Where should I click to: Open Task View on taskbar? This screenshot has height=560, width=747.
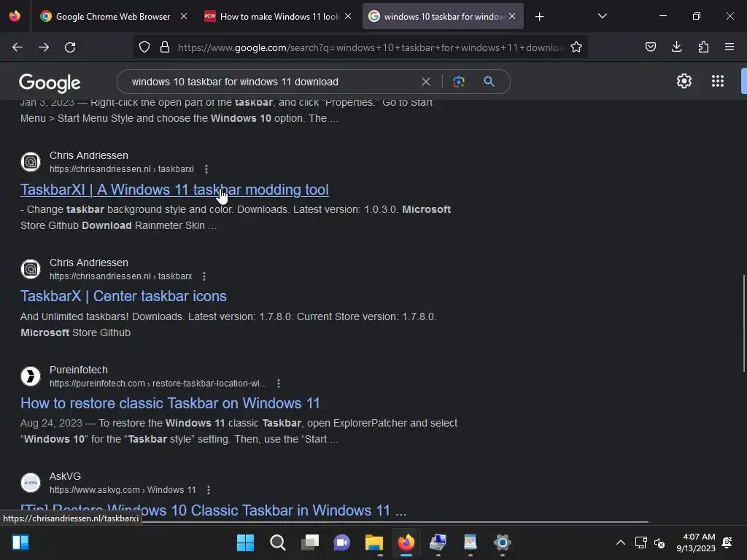[310, 542]
